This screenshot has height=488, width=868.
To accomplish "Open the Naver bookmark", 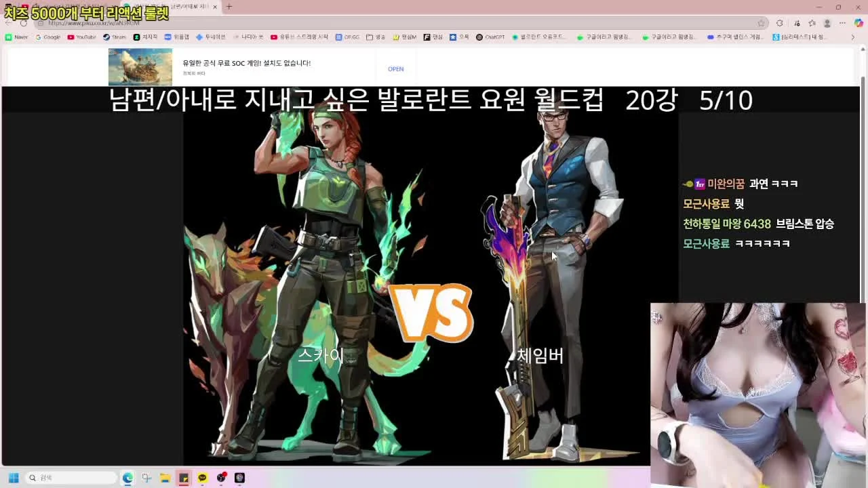I will click(x=17, y=37).
